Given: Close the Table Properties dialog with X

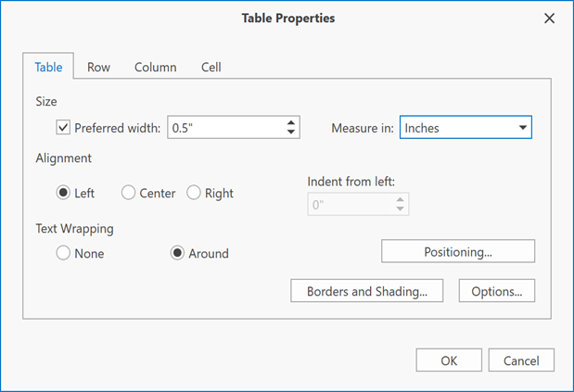Looking at the screenshot, I should [x=549, y=19].
